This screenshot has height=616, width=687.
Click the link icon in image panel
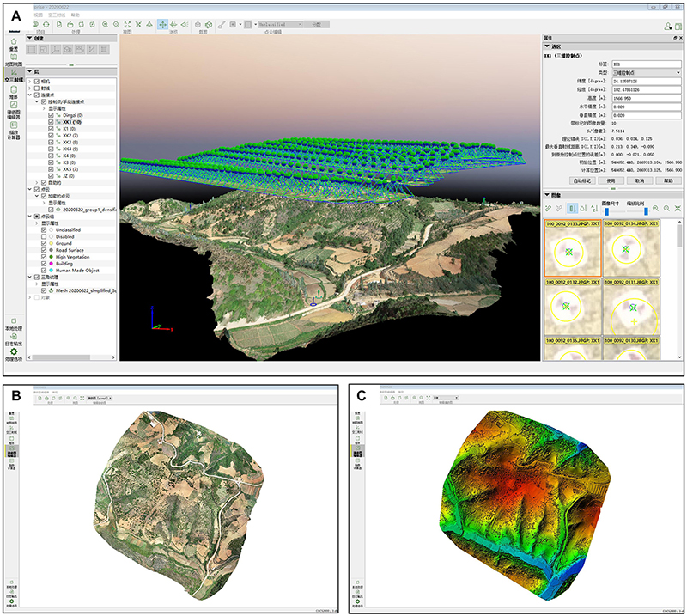click(548, 209)
